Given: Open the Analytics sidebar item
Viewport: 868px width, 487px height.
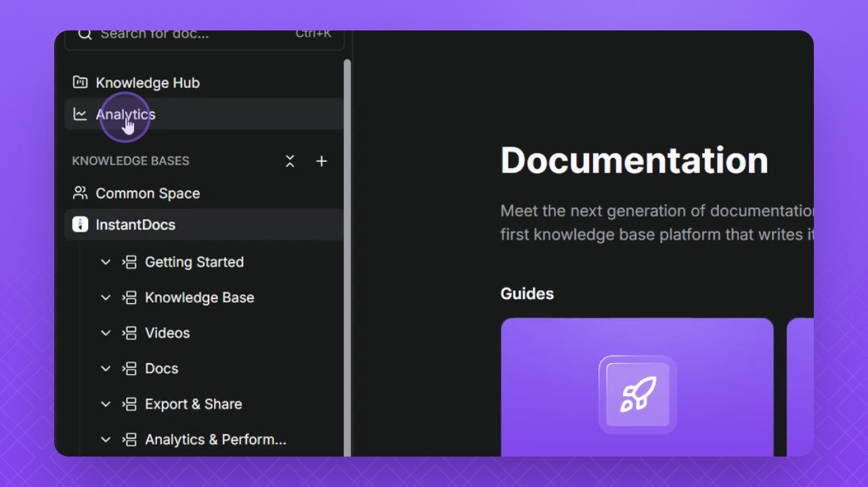Looking at the screenshot, I should coord(204,114).
